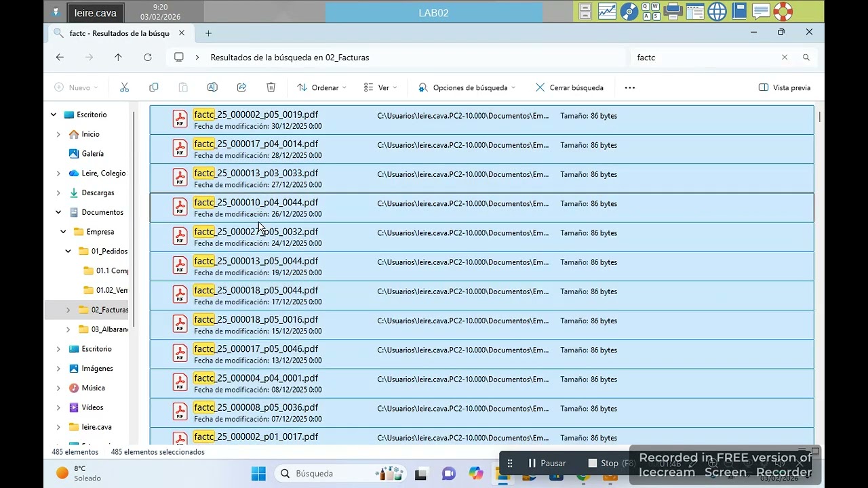Click the printer icon in green toolbar
This screenshot has width=868, height=488.
(673, 12)
